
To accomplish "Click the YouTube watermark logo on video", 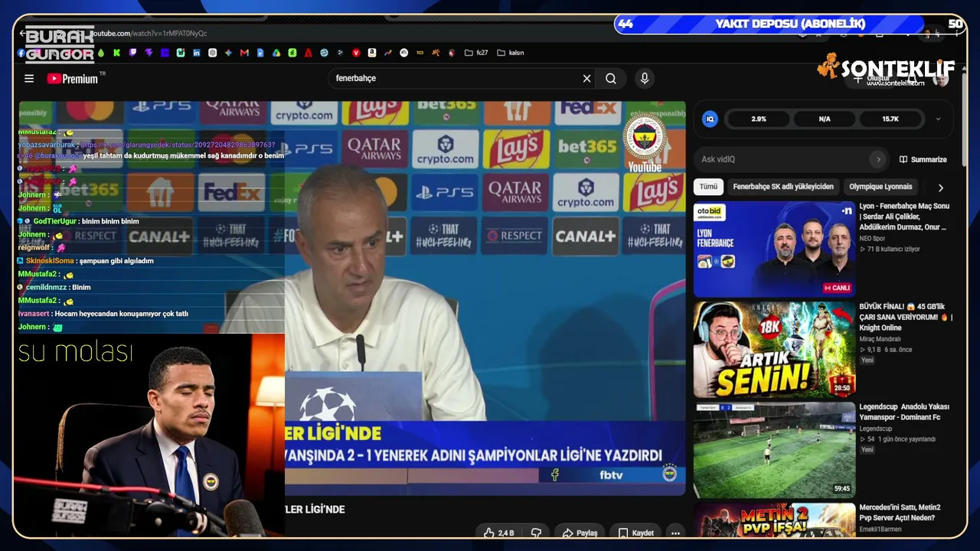I will (645, 143).
